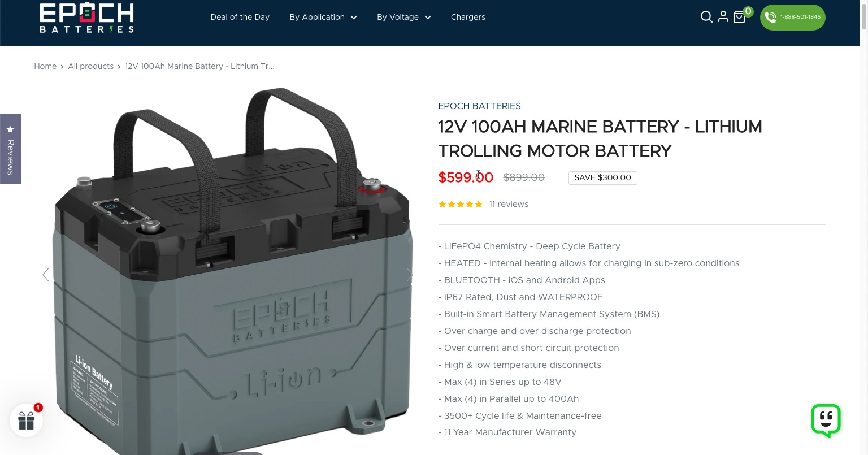The height and width of the screenshot is (455, 868).
Task: Expand the By Voltage dropdown
Action: pos(404,17)
